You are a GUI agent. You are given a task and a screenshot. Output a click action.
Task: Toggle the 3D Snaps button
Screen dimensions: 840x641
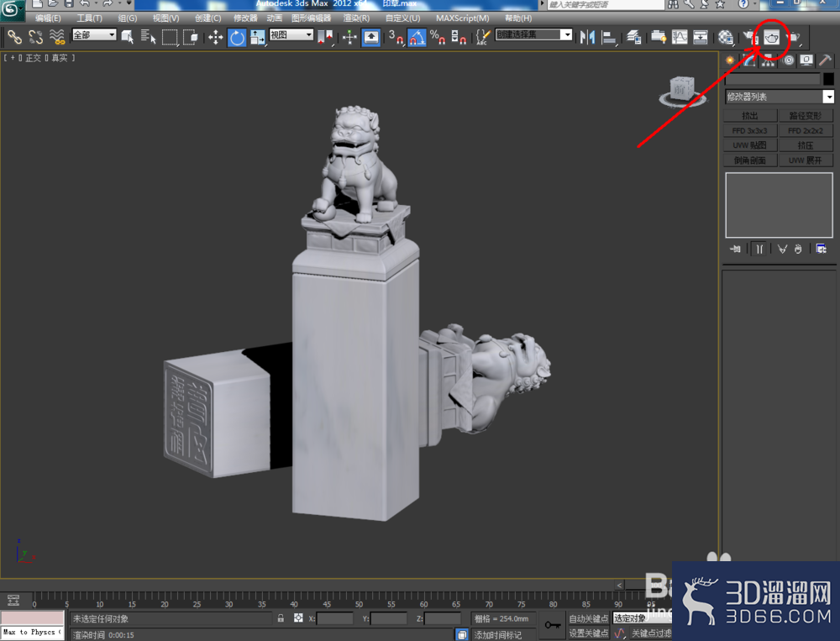(396, 37)
